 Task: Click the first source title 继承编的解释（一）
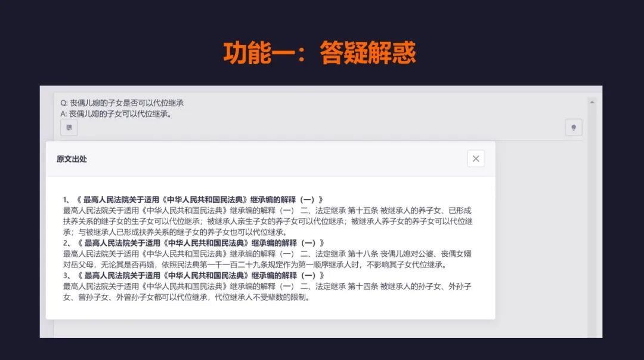(200, 199)
